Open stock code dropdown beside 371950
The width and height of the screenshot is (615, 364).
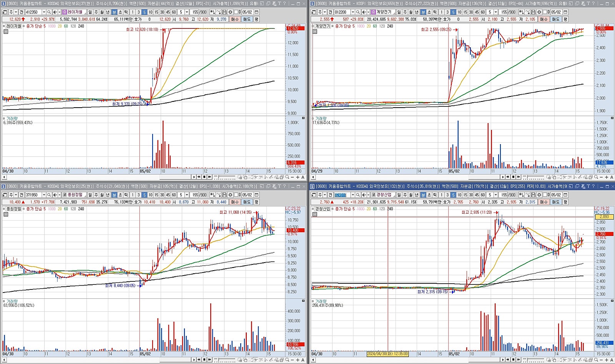[44, 195]
